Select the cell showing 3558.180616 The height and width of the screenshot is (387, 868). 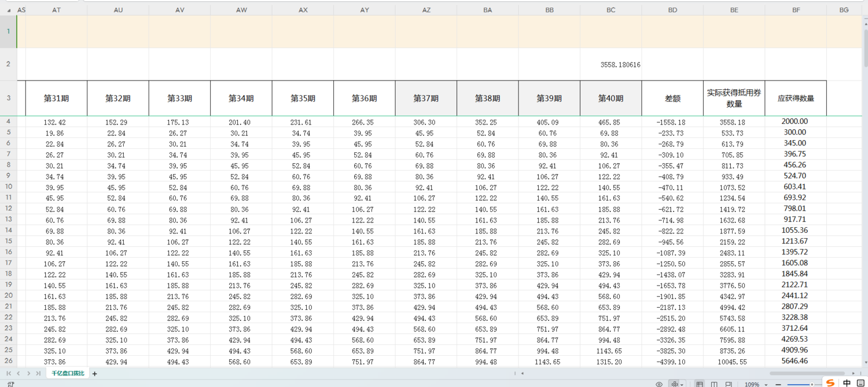(611, 64)
